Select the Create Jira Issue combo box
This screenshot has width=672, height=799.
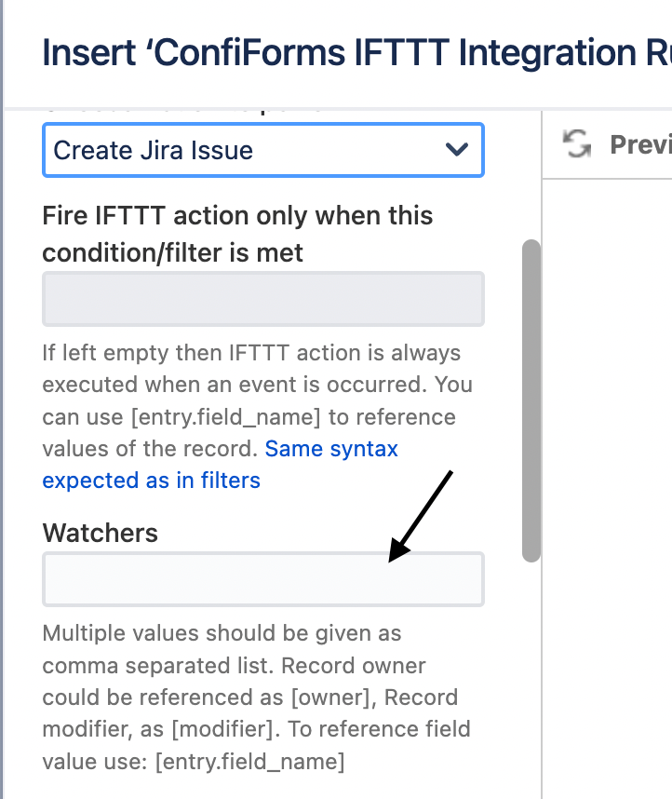[262, 150]
